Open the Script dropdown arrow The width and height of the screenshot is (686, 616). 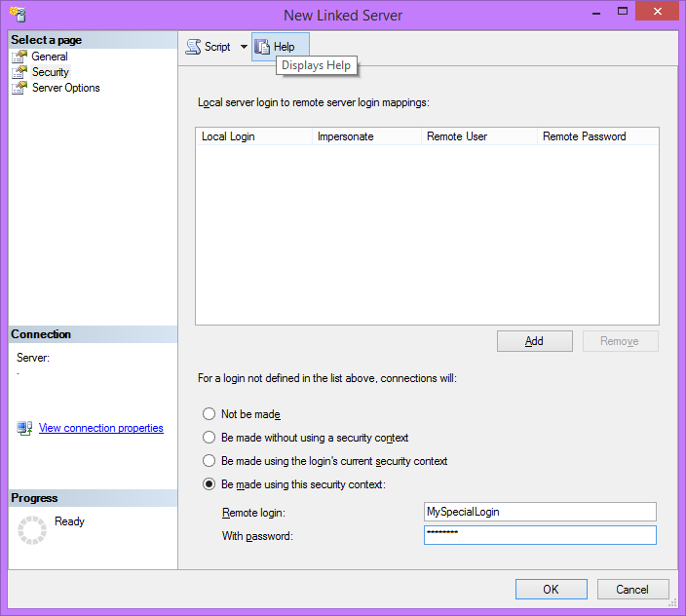pos(244,47)
